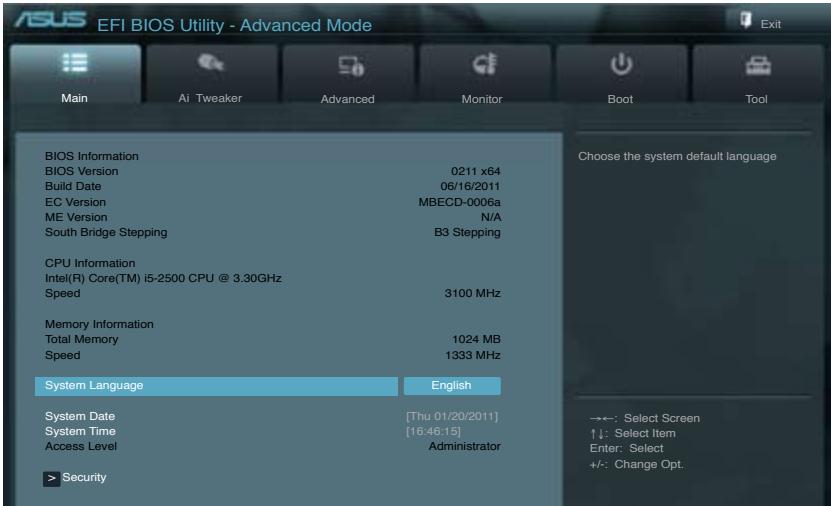The width and height of the screenshot is (831, 506).
Task: Click the MBECD-0006a value
Action: click(459, 202)
